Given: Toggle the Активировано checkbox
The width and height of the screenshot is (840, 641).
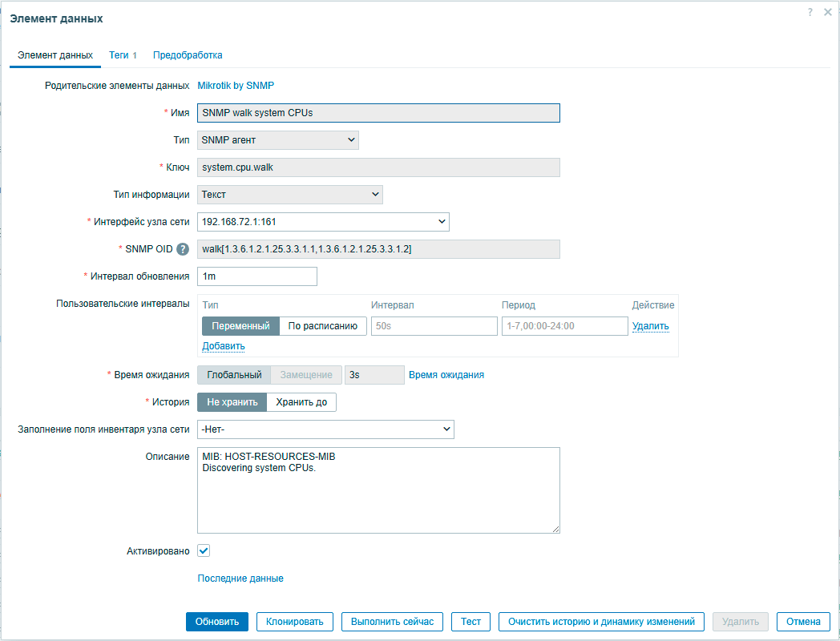Looking at the screenshot, I should 204,550.
